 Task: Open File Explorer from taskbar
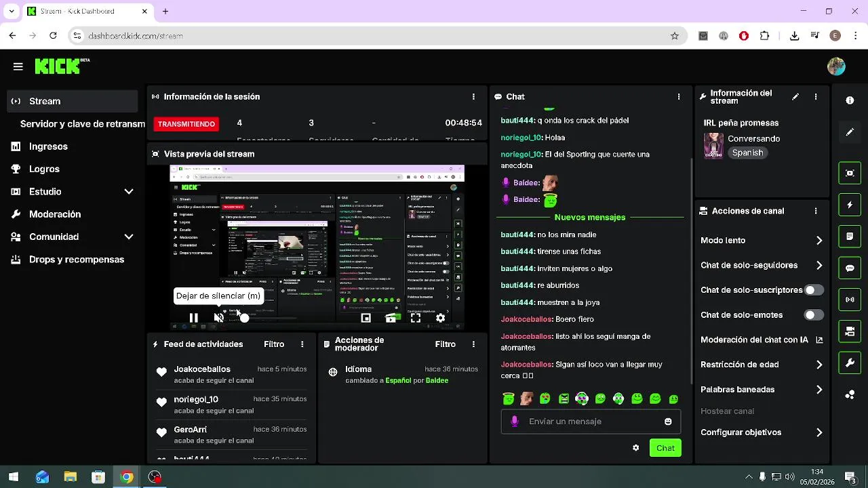click(x=71, y=477)
